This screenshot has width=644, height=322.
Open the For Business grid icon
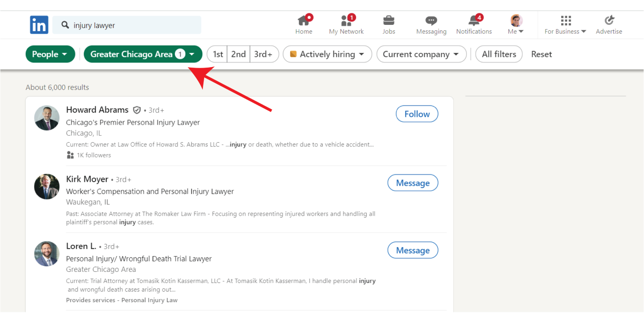pos(566,20)
